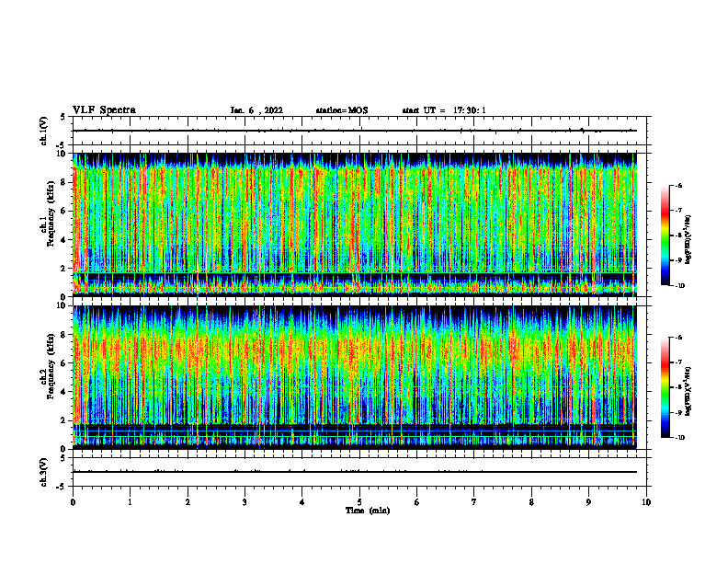This screenshot has width=728, height=563.
Task: Click the "VLF Spectra" plot title
Action: [x=104, y=110]
